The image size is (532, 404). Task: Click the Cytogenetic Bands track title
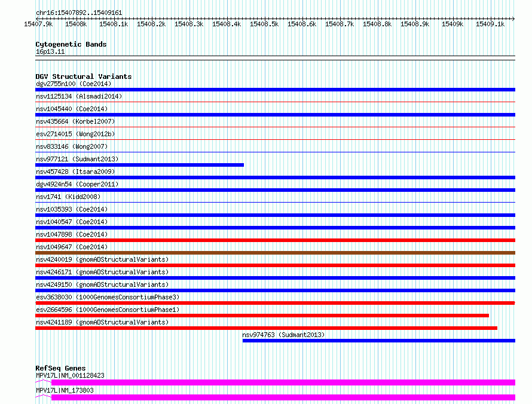71,44
